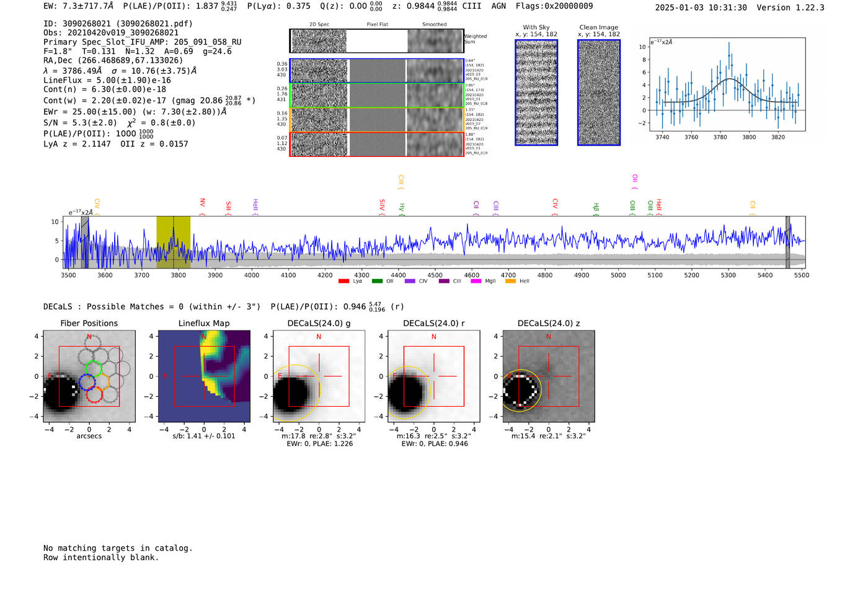Select the red-bordered fiber spectrum row
Image resolution: width=868 pixels, height=591 pixels.
coord(376,144)
